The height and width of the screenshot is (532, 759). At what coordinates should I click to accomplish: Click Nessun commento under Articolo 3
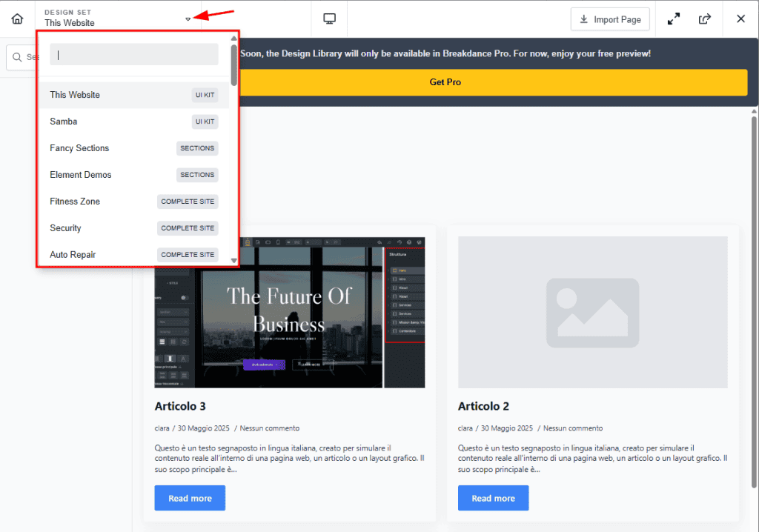coord(270,428)
